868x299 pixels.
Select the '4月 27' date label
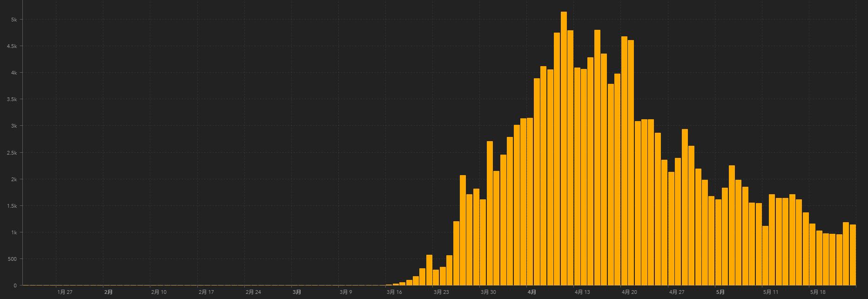click(x=676, y=292)
